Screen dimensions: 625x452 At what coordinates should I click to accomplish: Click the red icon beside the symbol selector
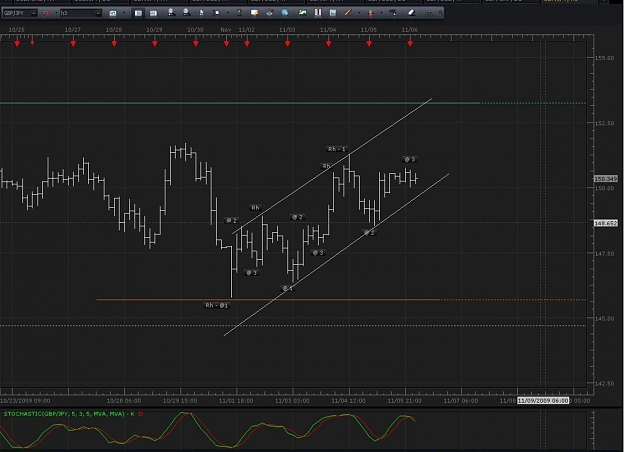pyautogui.click(x=47, y=14)
